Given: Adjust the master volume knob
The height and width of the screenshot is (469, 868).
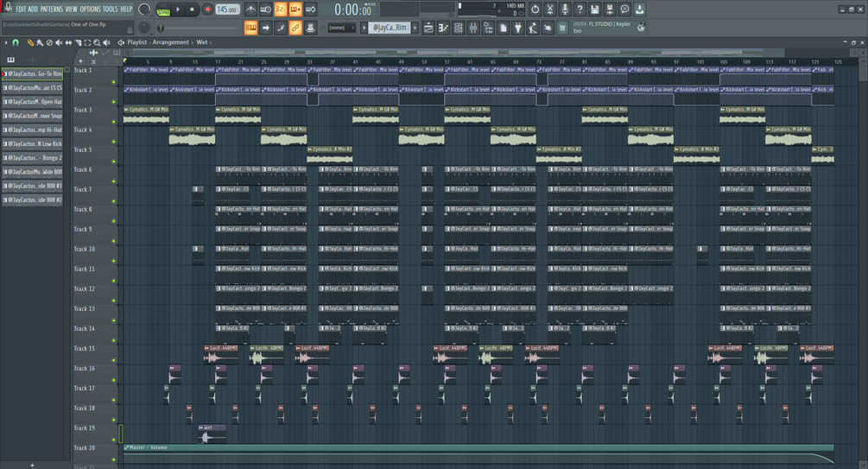Looking at the screenshot, I should (x=144, y=10).
